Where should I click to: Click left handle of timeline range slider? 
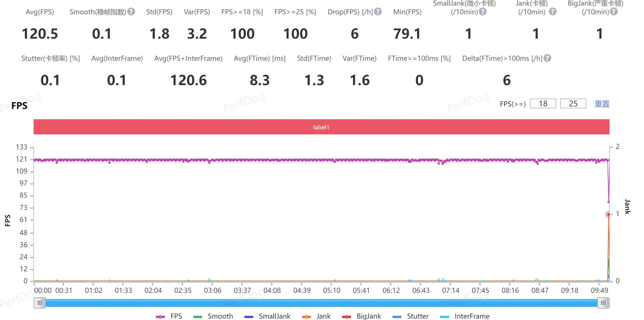pos(40,303)
